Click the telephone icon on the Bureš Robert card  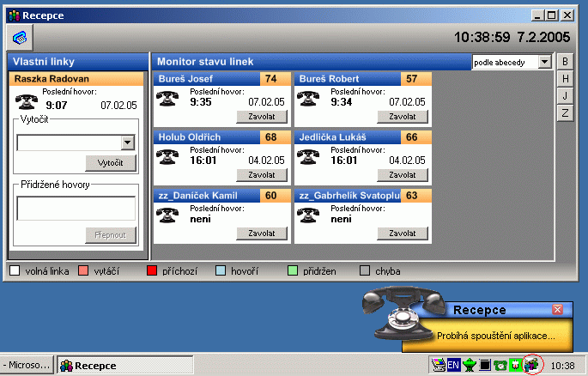(307, 98)
